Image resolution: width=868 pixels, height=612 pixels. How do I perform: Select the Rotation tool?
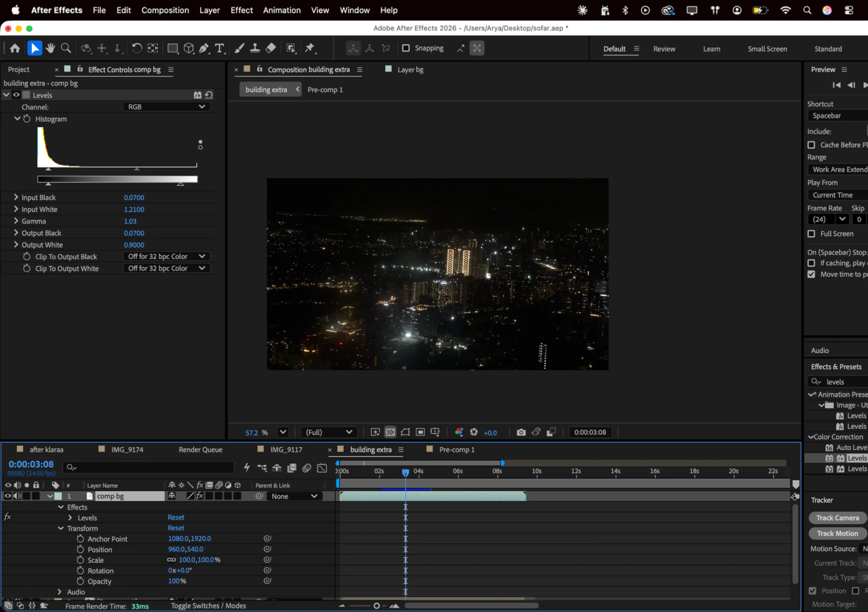coord(137,48)
